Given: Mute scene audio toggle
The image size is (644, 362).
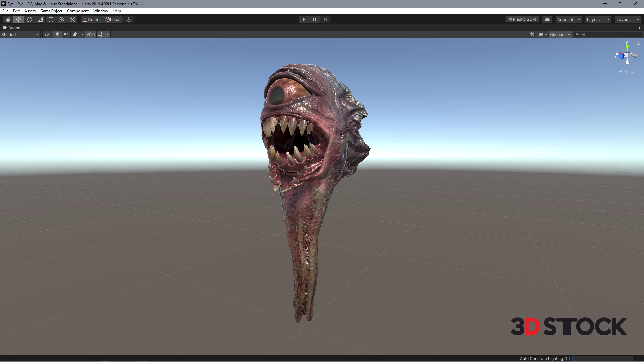Looking at the screenshot, I should pyautogui.click(x=66, y=34).
